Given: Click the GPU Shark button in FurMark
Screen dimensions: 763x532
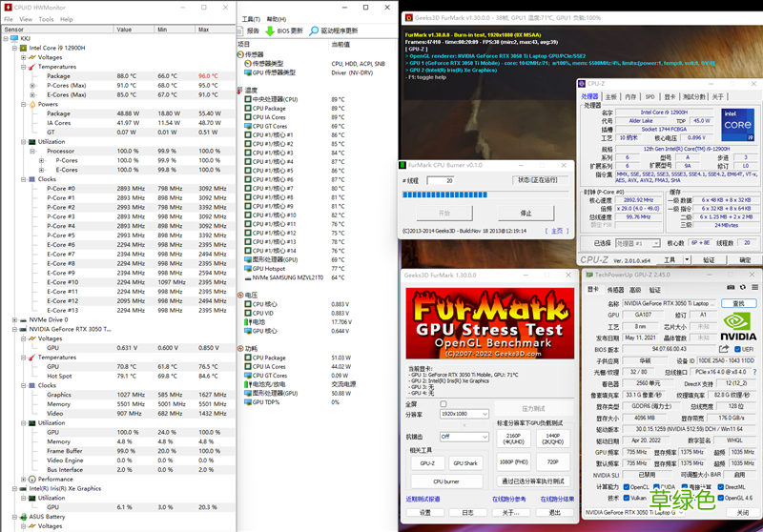Looking at the screenshot, I should click(x=464, y=463).
